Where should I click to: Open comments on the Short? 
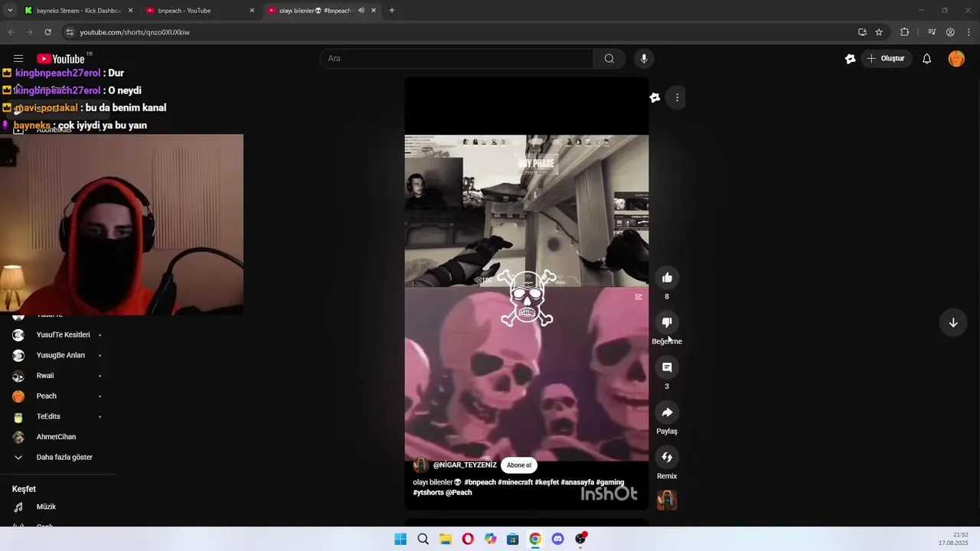(667, 367)
